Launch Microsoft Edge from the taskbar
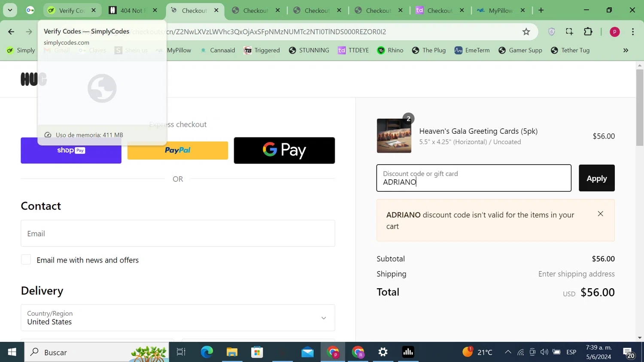 point(207,352)
